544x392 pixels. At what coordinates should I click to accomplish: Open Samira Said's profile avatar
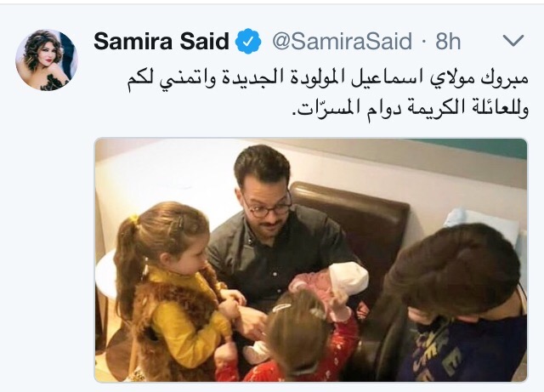[47, 60]
